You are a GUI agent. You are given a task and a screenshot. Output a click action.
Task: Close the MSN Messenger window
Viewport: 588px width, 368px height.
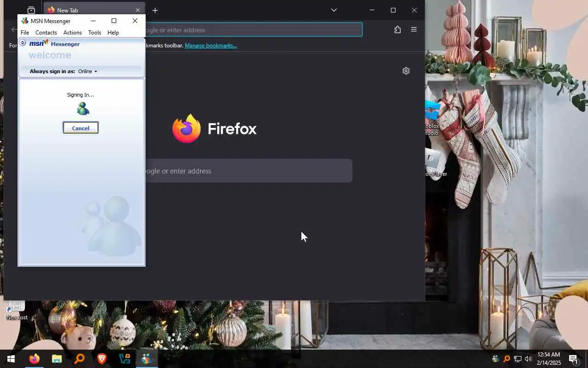click(135, 21)
